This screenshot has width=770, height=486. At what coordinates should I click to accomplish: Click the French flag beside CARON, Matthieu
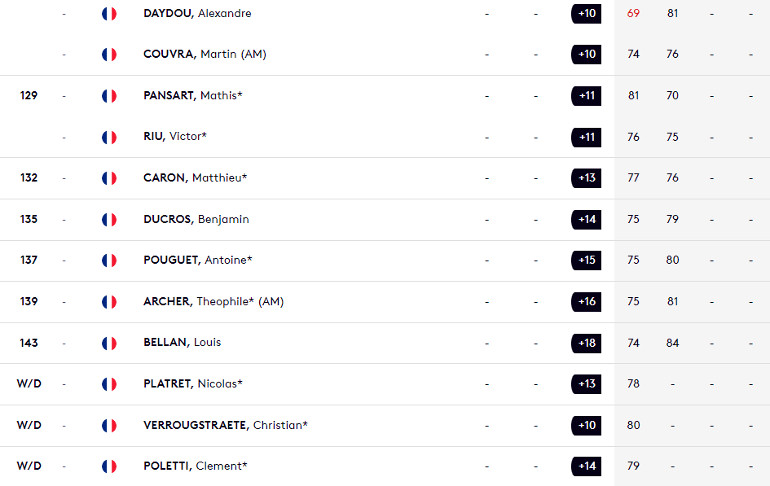(109, 178)
